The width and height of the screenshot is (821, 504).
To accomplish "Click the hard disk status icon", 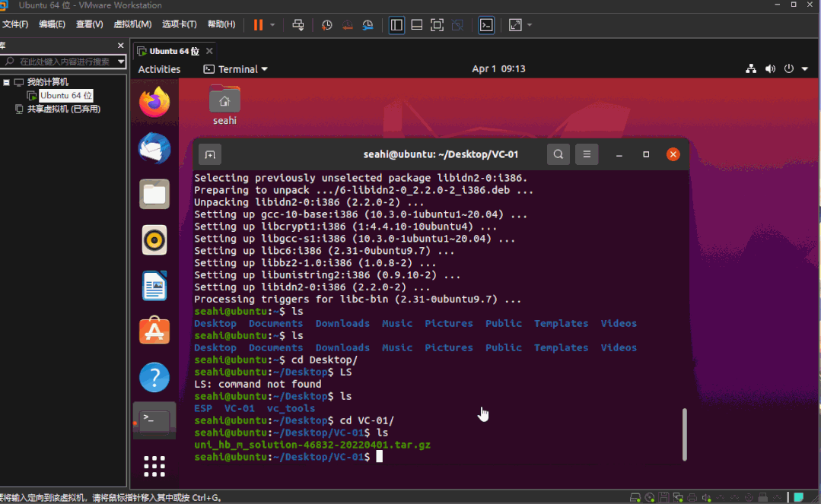I will coord(635,497).
